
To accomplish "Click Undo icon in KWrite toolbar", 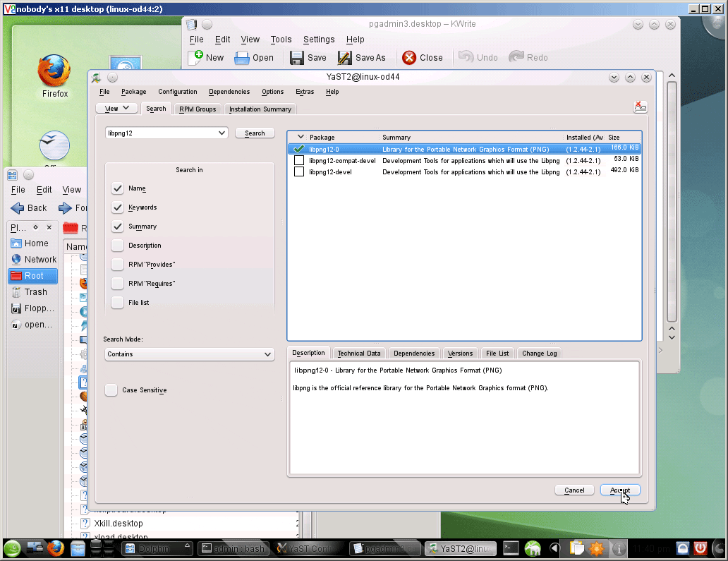I will pos(466,56).
